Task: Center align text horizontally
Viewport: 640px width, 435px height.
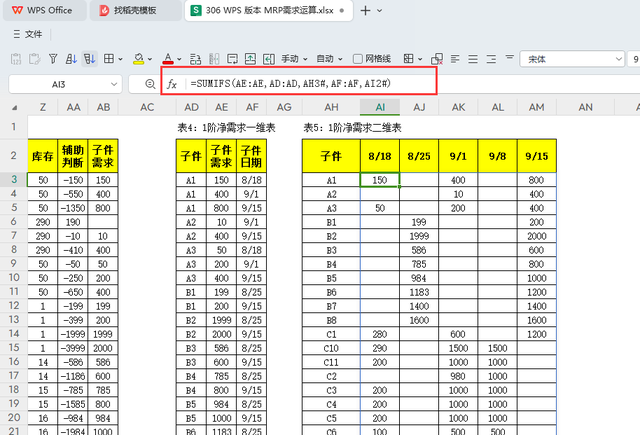Action: pos(473,59)
